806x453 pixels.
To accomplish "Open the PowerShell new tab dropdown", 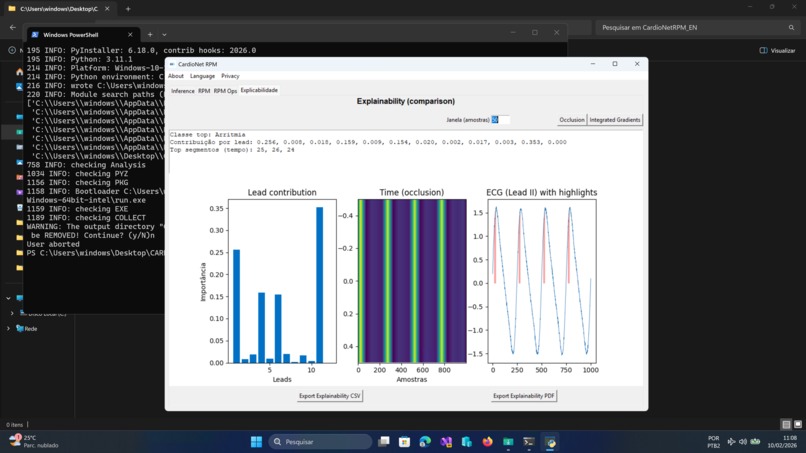I will point(164,35).
